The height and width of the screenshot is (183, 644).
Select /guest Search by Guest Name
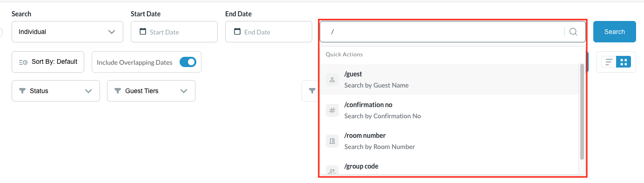(x=449, y=80)
